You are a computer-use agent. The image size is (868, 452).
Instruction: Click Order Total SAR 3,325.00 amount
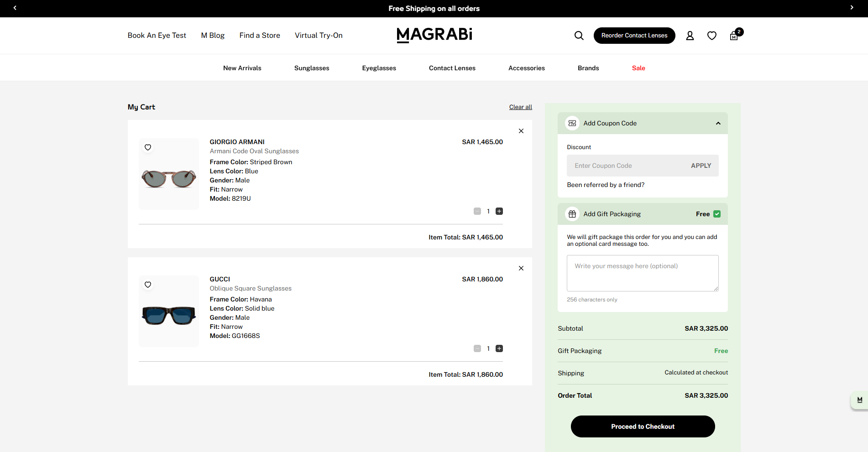(x=706, y=395)
